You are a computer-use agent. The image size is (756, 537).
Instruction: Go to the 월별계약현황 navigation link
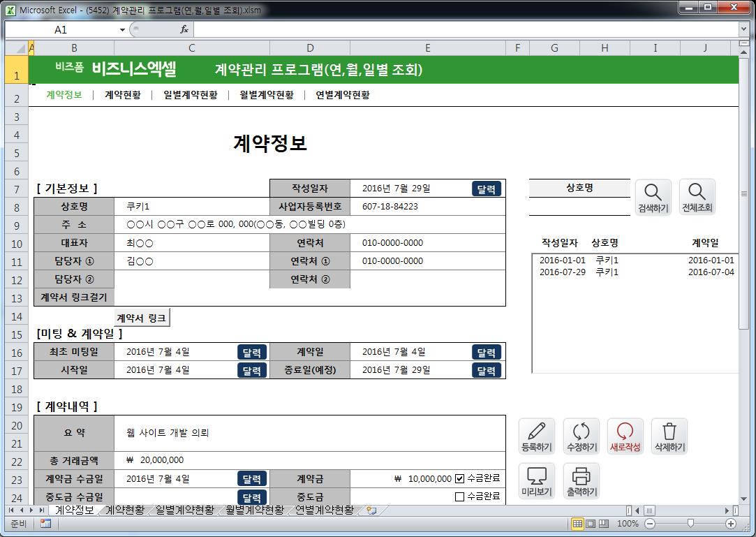pos(267,94)
